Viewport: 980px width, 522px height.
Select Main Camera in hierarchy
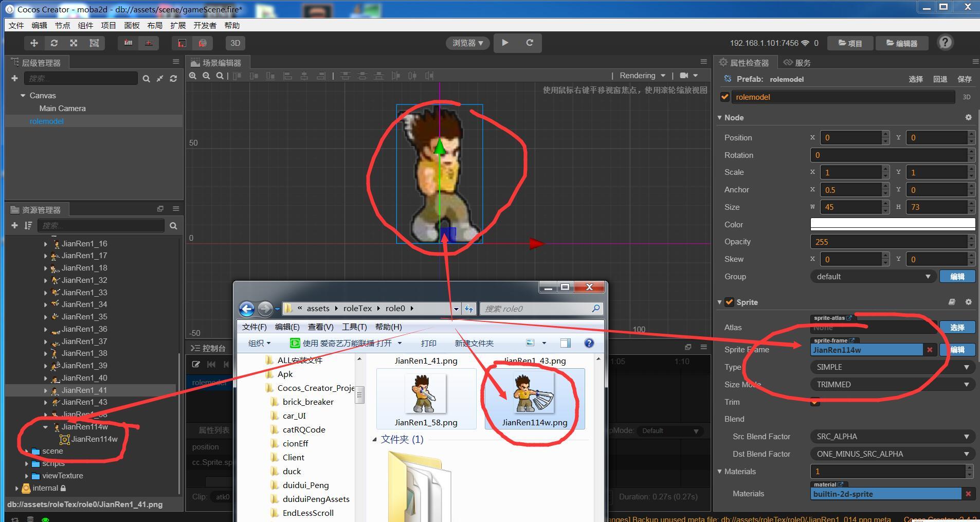(x=63, y=109)
